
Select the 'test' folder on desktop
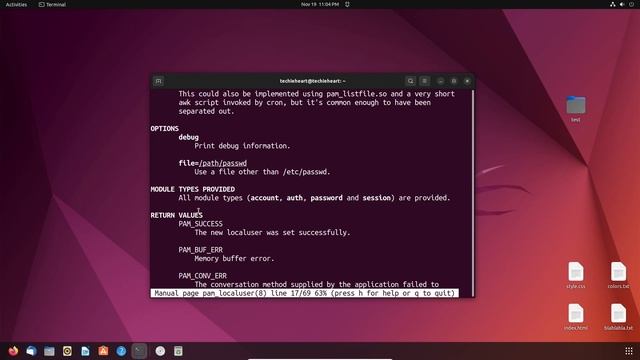pos(576,109)
